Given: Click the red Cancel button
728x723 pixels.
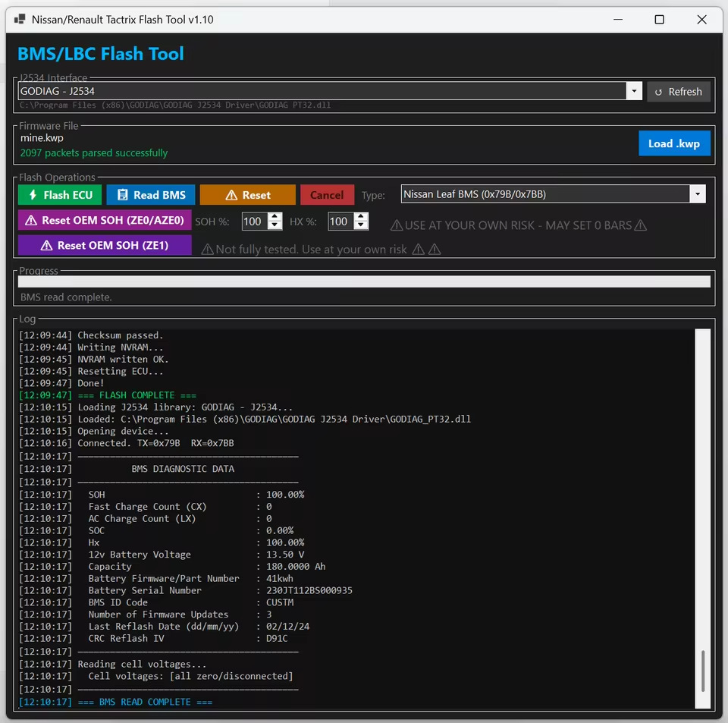Looking at the screenshot, I should [327, 194].
